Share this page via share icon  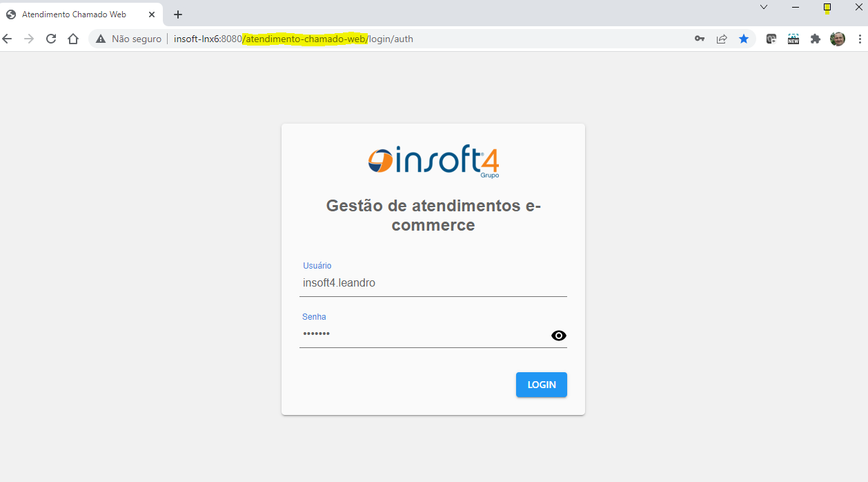(x=722, y=39)
